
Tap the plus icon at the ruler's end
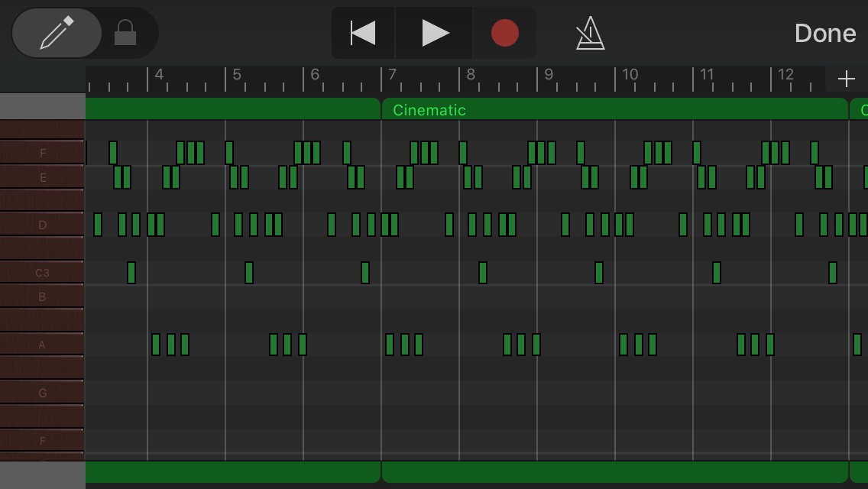[846, 79]
